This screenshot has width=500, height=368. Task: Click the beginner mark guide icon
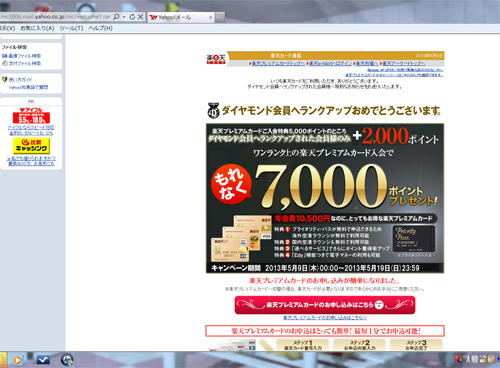pyautogui.click(x=5, y=79)
